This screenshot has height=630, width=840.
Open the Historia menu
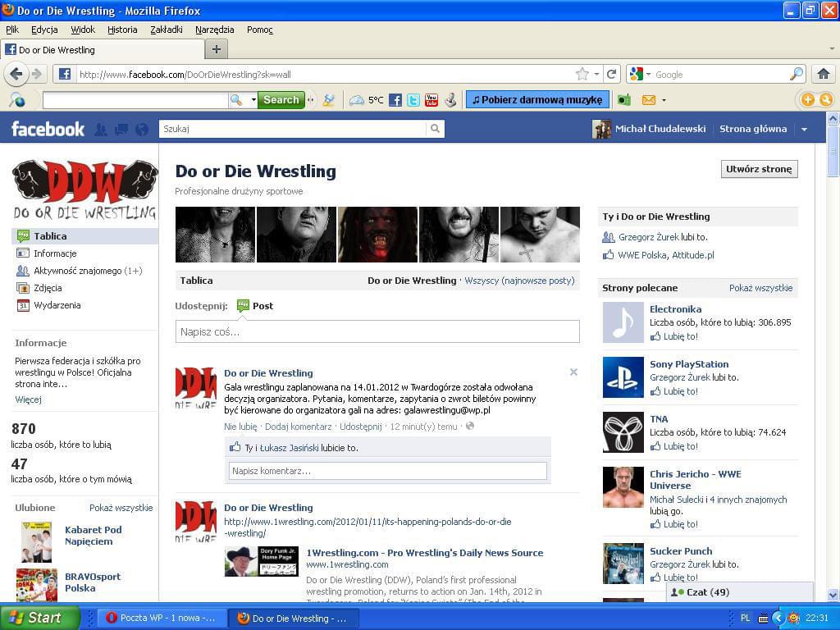point(122,30)
